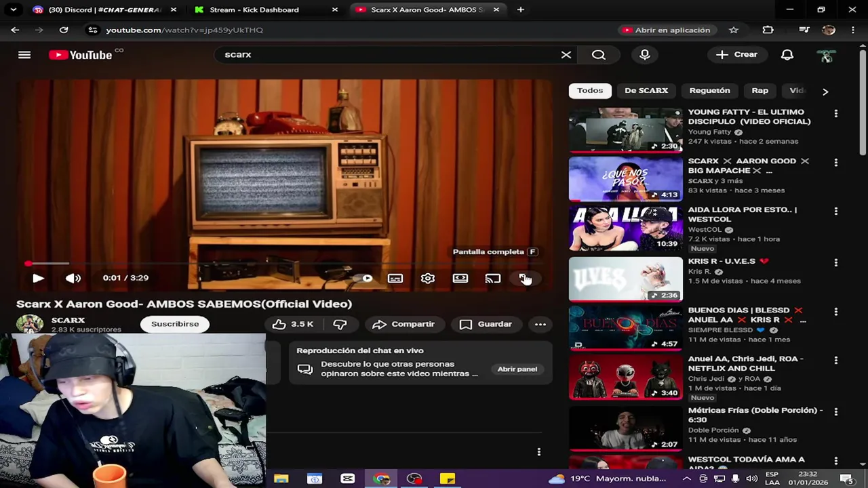868x488 pixels.
Task: Open Anuel AA Netflix and Chill title
Action: (746, 364)
